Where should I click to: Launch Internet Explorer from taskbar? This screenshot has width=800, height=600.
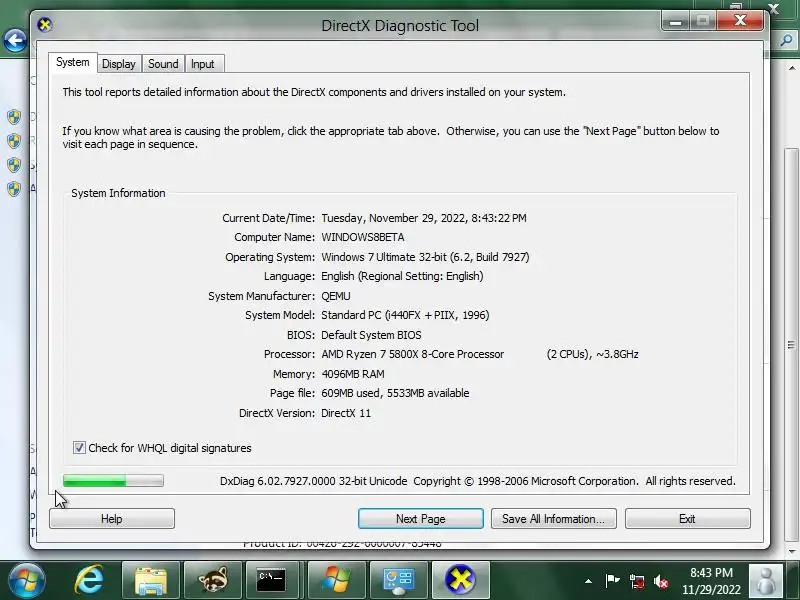(x=89, y=581)
